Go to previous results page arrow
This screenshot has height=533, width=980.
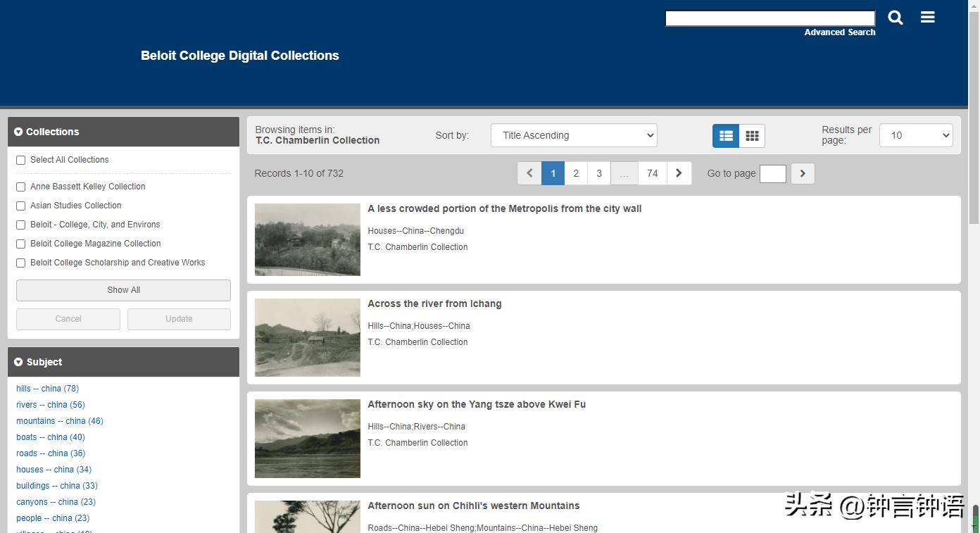(529, 173)
